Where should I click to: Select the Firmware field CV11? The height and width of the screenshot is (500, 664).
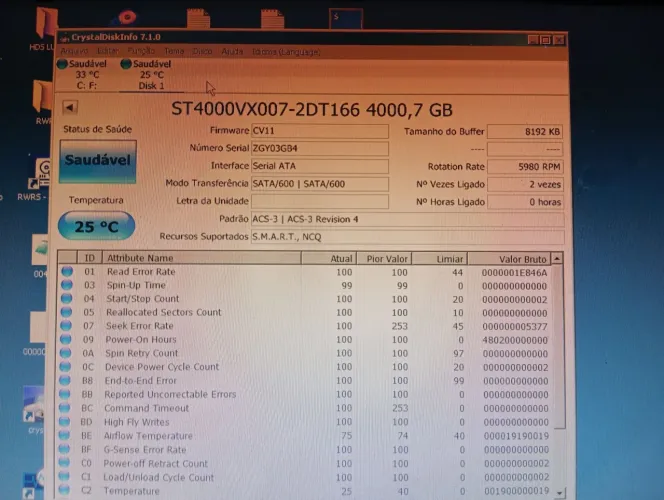[320, 131]
